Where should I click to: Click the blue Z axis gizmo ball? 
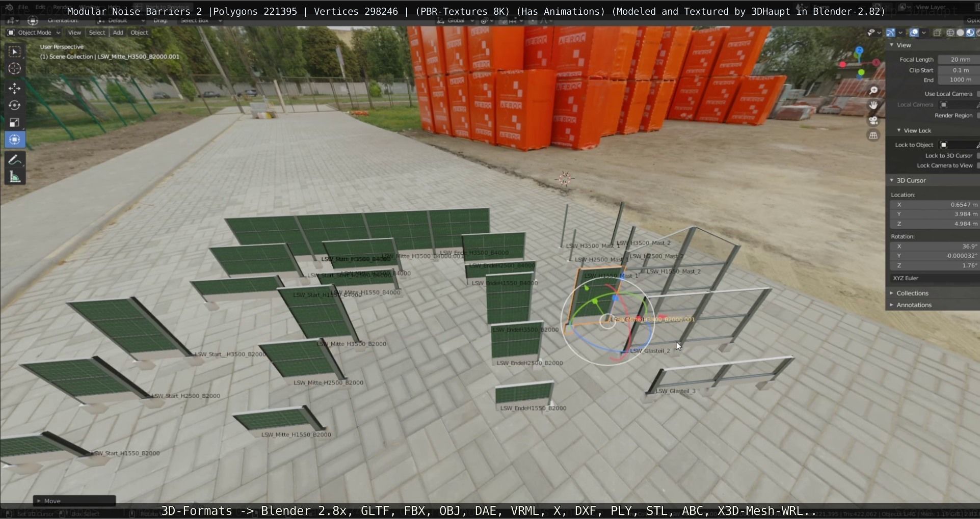[859, 50]
